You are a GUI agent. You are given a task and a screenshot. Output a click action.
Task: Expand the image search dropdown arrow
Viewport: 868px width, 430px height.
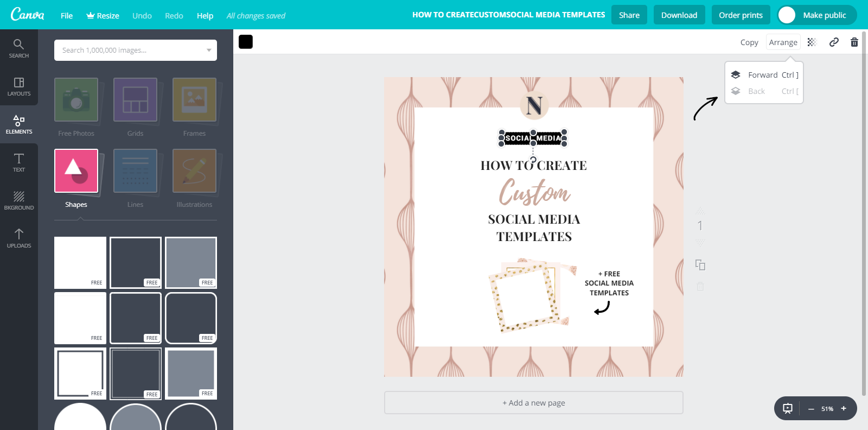point(209,50)
